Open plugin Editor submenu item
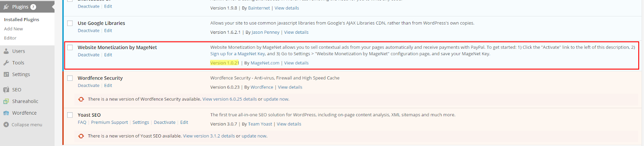The width and height of the screenshot is (644, 146). pos(10,38)
